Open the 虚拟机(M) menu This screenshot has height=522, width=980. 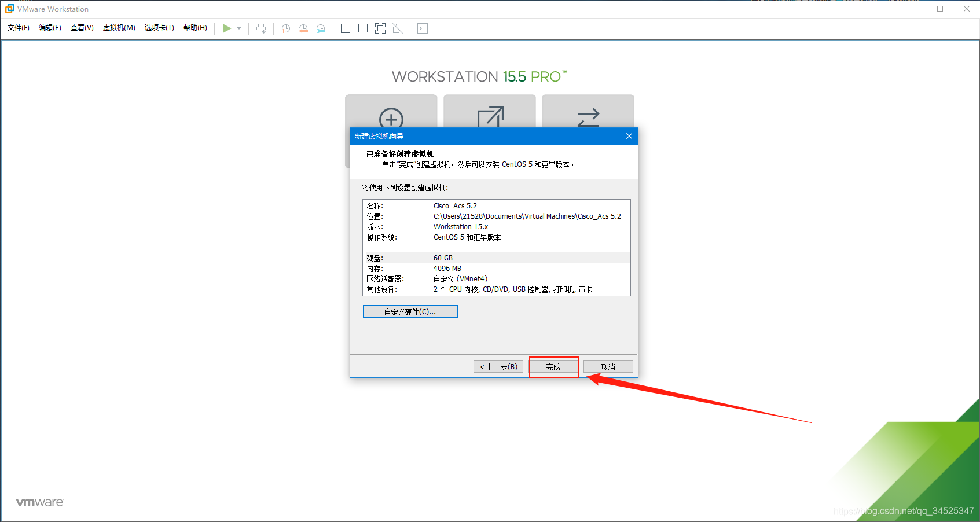119,28
